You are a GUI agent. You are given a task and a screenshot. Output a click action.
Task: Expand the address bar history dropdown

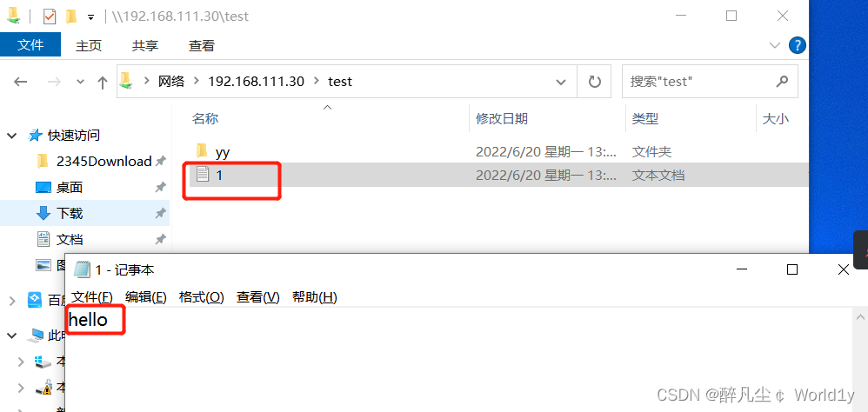click(x=561, y=83)
